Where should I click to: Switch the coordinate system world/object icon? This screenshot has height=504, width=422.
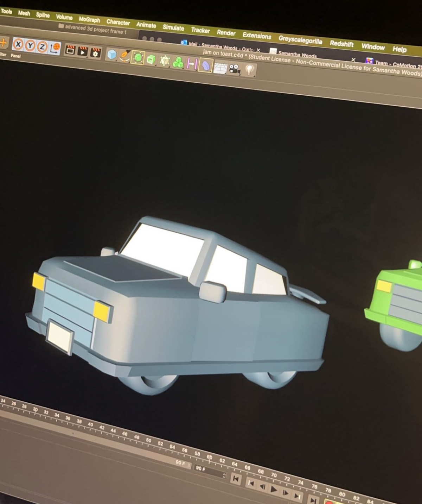[55, 48]
